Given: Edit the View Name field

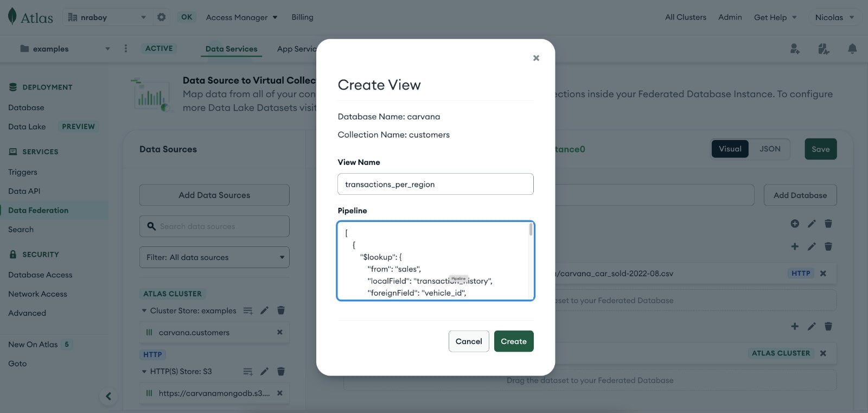Looking at the screenshot, I should coord(435,185).
